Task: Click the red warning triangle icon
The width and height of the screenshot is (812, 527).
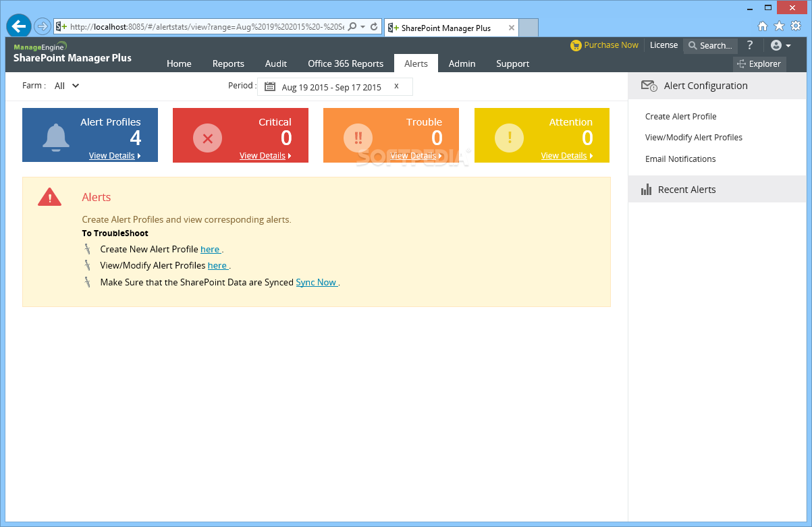Action: click(x=49, y=197)
